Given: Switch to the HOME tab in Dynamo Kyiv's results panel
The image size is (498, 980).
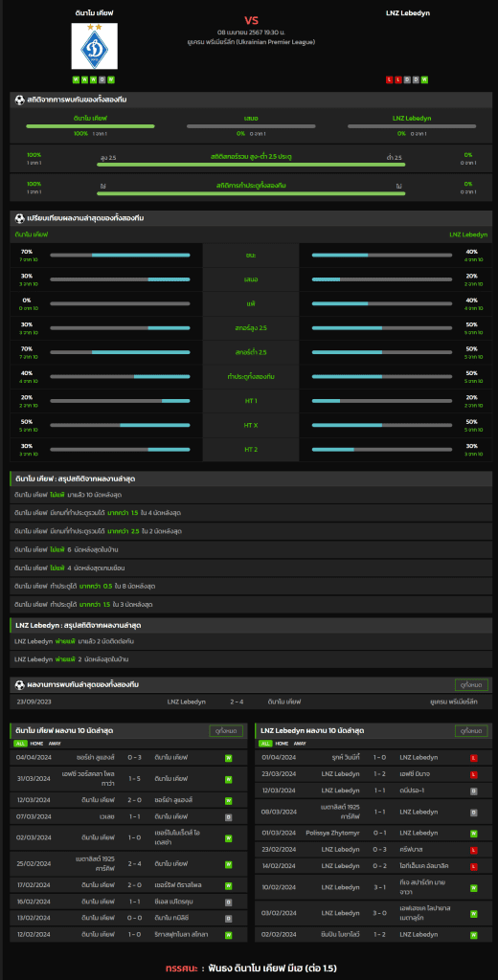Looking at the screenshot, I should coord(37,744).
